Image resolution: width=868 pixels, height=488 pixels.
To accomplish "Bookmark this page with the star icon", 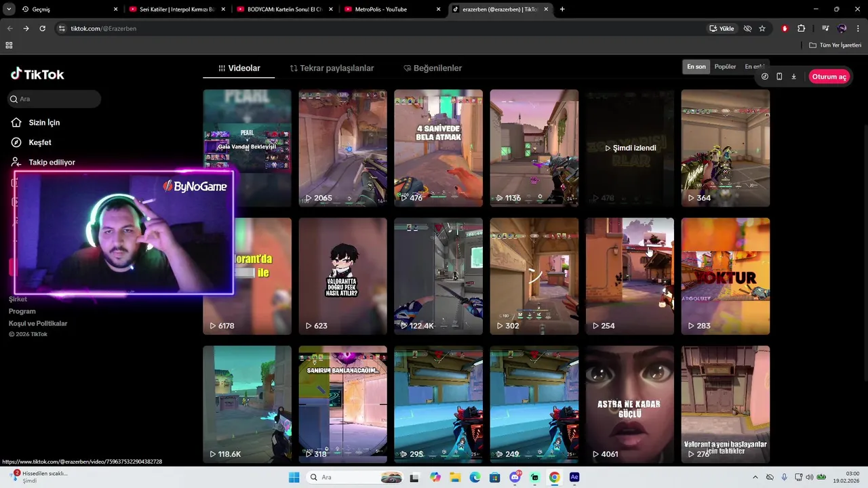I will click(x=762, y=28).
